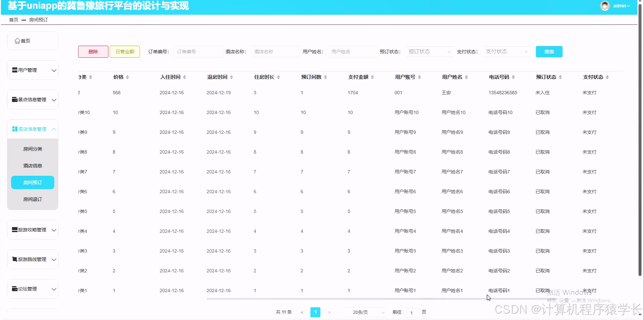Click the home icon in the sidebar
644x320 pixels.
pos(17,41)
